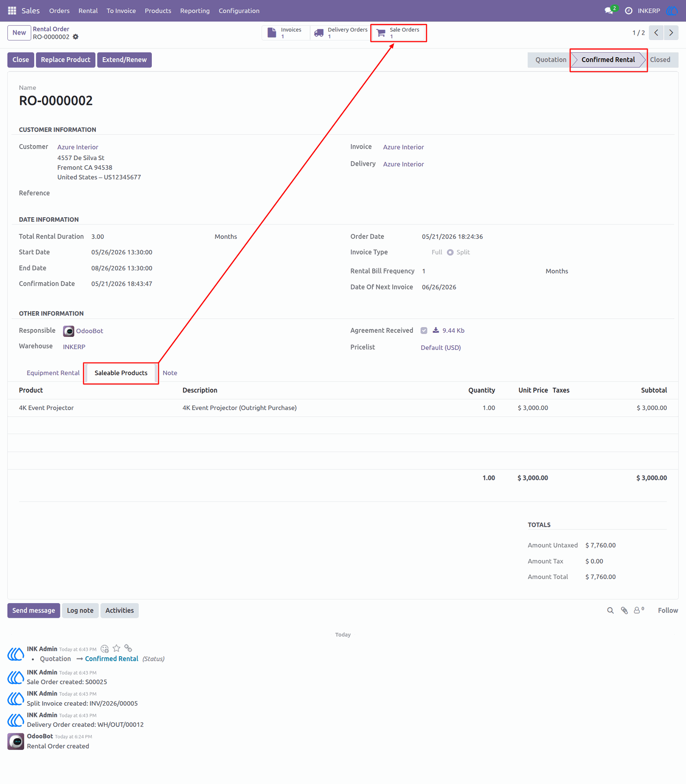686x784 pixels.
Task: Open INKERP warehouse link
Action: [74, 347]
